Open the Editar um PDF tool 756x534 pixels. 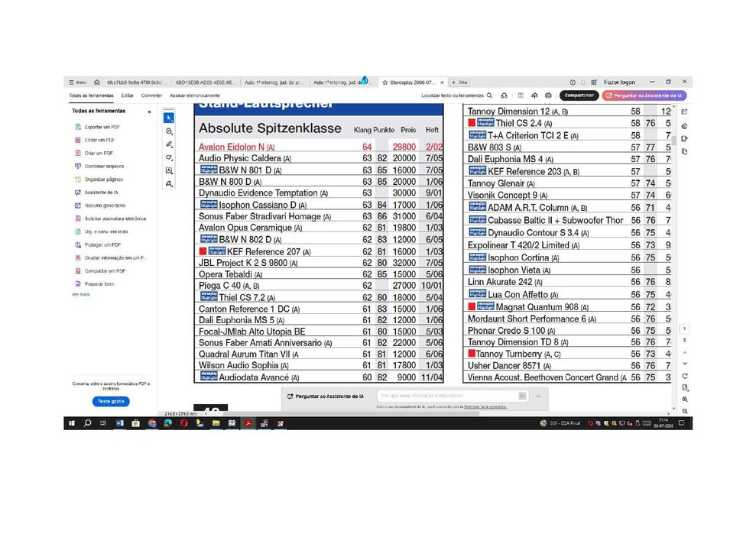tap(95, 141)
